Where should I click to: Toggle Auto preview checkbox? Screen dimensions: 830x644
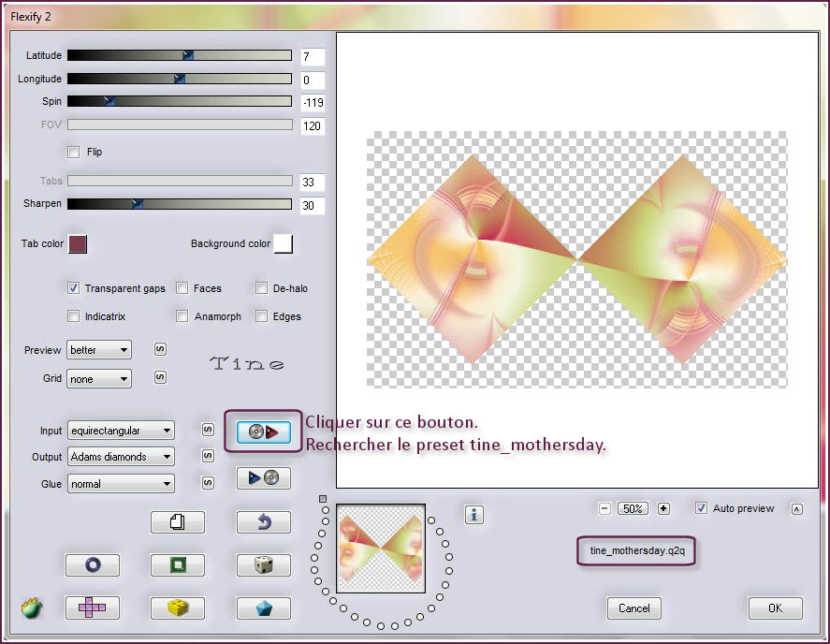[702, 508]
